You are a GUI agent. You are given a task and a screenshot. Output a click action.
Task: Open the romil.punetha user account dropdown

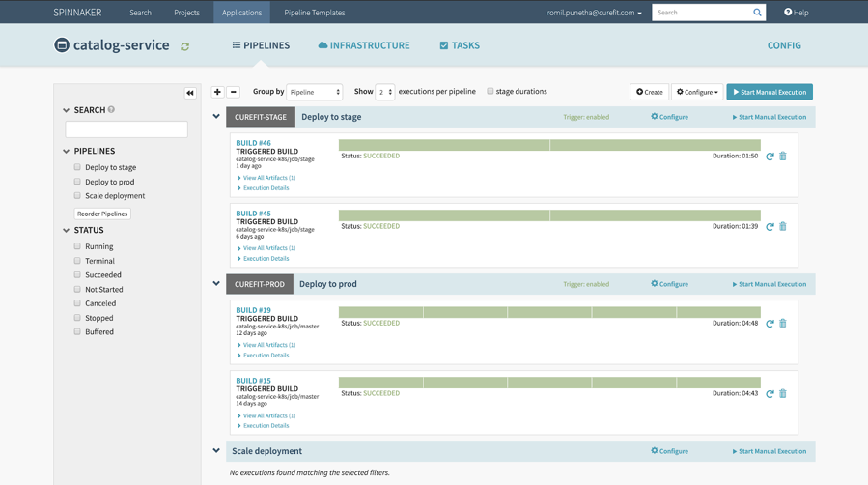(595, 13)
